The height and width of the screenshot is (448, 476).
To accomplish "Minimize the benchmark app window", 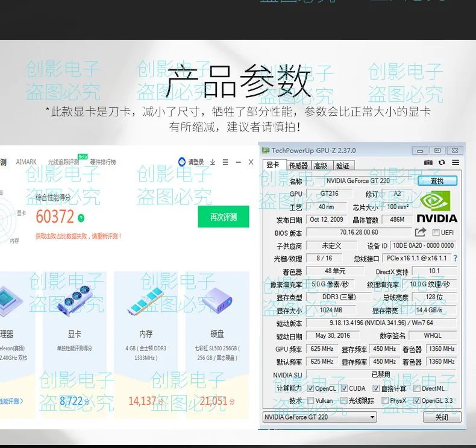I will click(239, 162).
